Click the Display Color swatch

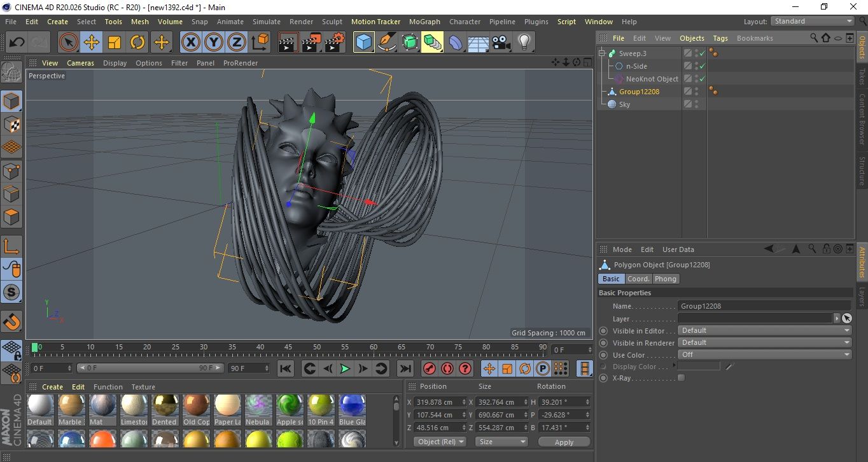point(699,367)
